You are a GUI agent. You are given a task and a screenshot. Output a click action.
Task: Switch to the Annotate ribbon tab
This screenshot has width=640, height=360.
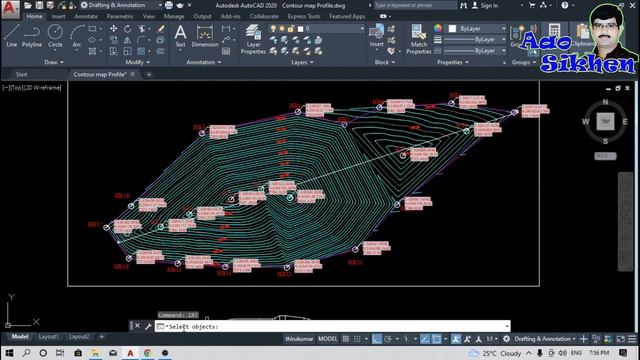point(86,16)
